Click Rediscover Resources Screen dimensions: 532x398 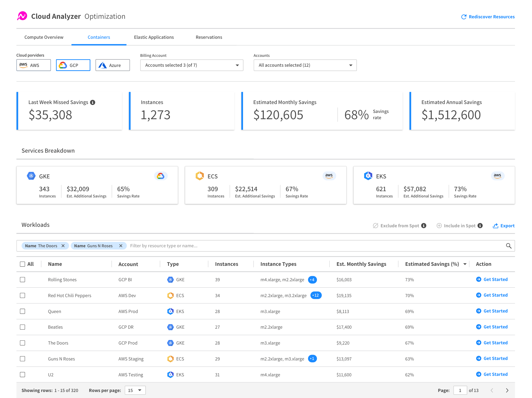pyautogui.click(x=491, y=16)
